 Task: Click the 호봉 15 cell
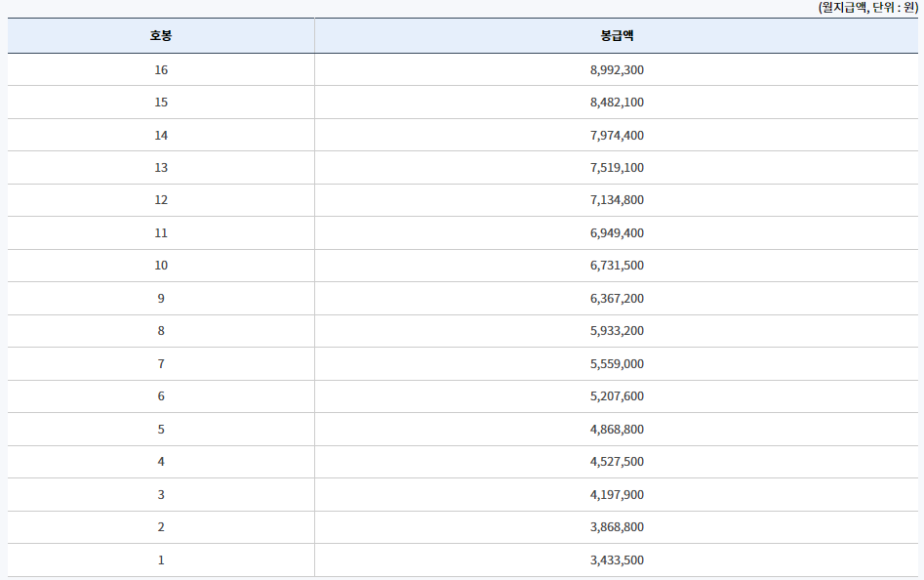click(161, 102)
